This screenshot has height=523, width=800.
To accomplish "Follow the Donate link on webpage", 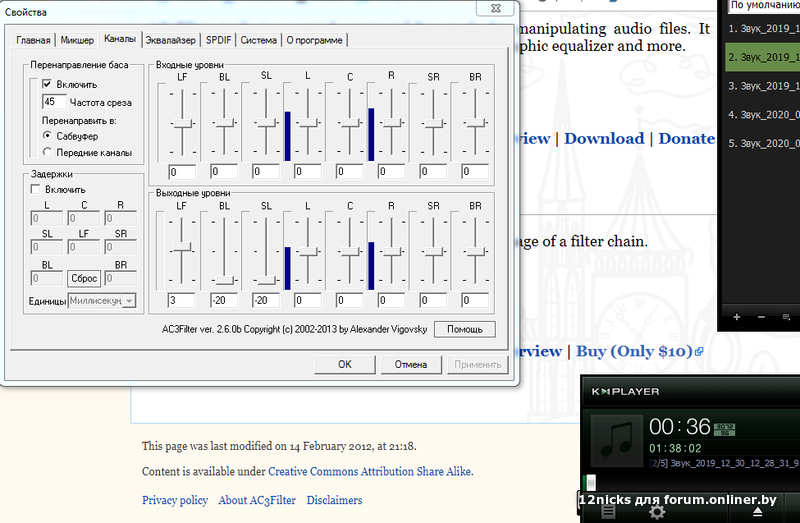I will 687,138.
